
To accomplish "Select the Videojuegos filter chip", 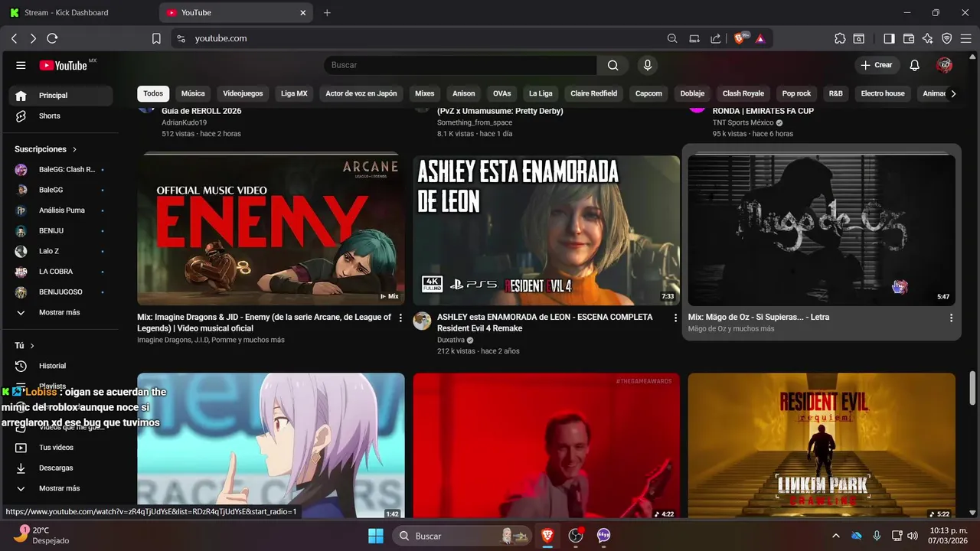I will (243, 93).
